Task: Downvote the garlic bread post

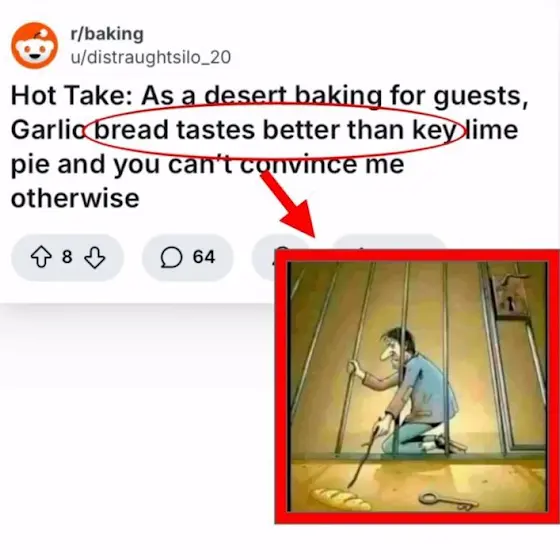Action: (x=95, y=257)
